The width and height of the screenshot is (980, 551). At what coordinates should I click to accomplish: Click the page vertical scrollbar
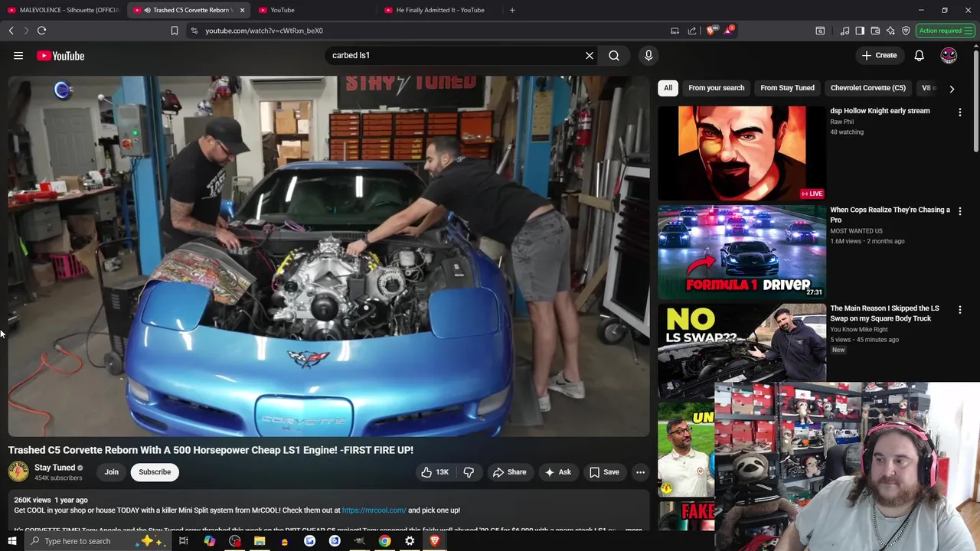(x=975, y=99)
